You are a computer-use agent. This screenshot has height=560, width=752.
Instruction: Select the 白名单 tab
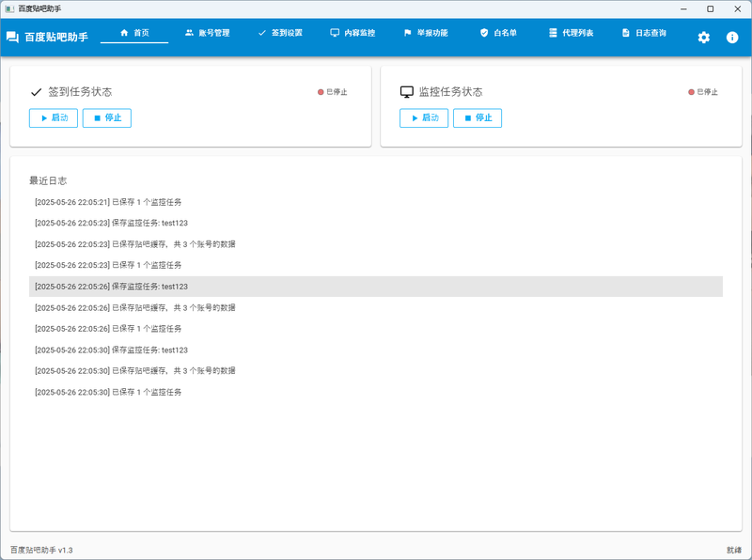click(x=498, y=33)
